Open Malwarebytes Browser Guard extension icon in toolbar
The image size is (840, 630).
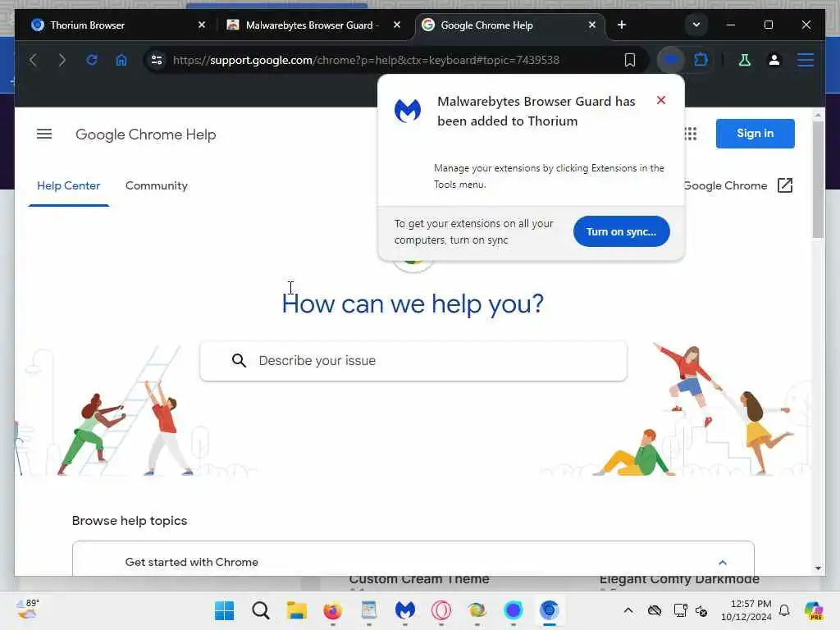[x=671, y=60]
